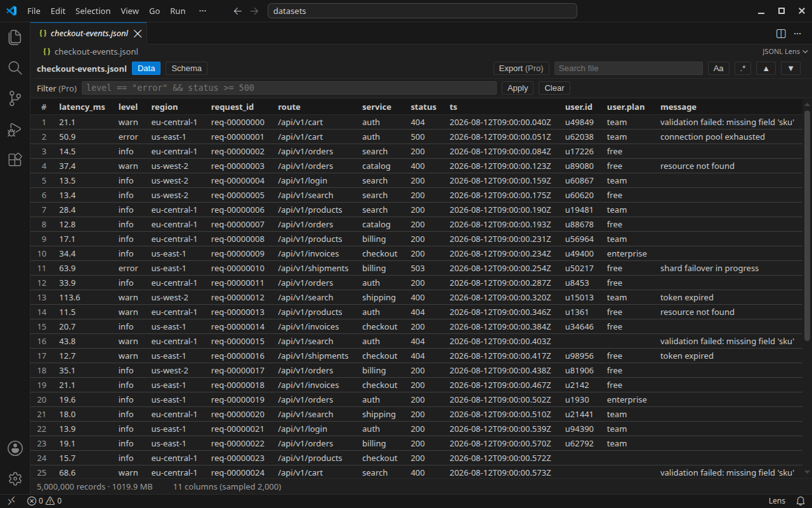Screen dimensions: 812x508
Task: Open the Explorer view in the activity bar
Action: (15, 37)
